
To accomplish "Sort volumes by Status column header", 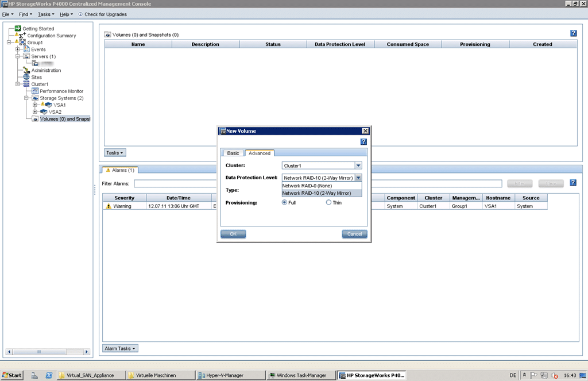I will [273, 44].
